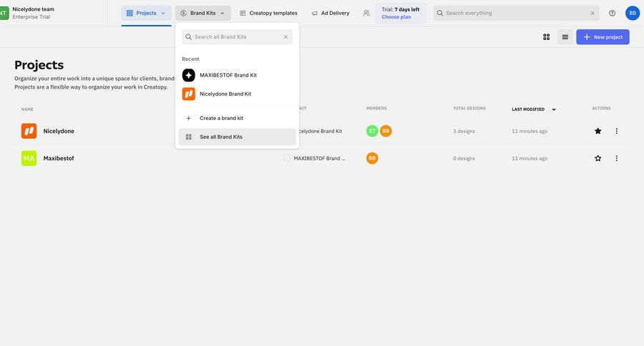Open the BB user profile avatar

tap(633, 13)
